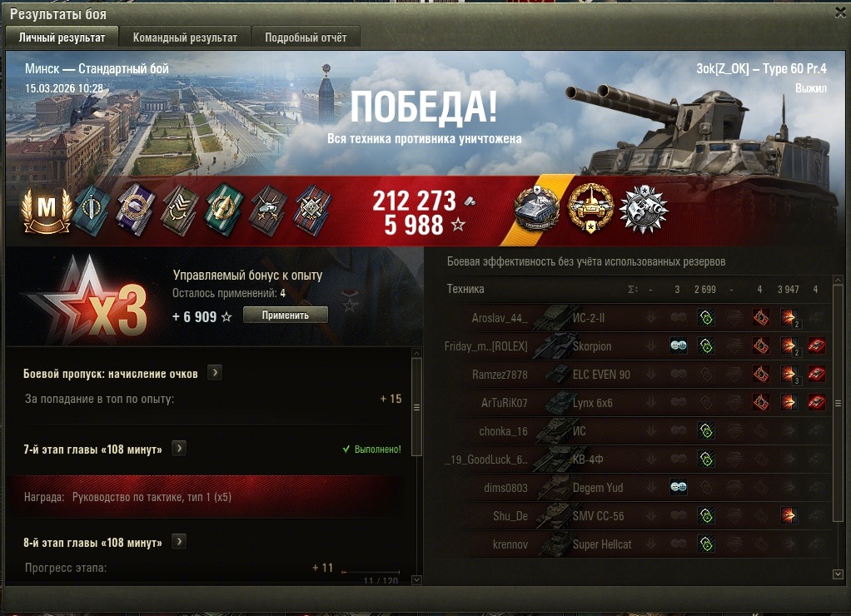Click the spotted icon in the dims0803 row
Viewport: 851px width, 616px height.
679,487
